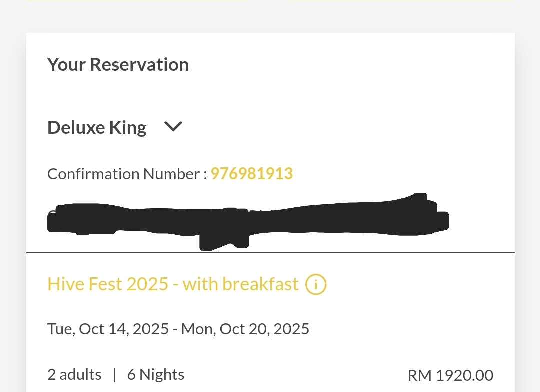The image size is (540, 392).
Task: Open the Hive Fest 2025 - with breakfast link
Action: (173, 284)
